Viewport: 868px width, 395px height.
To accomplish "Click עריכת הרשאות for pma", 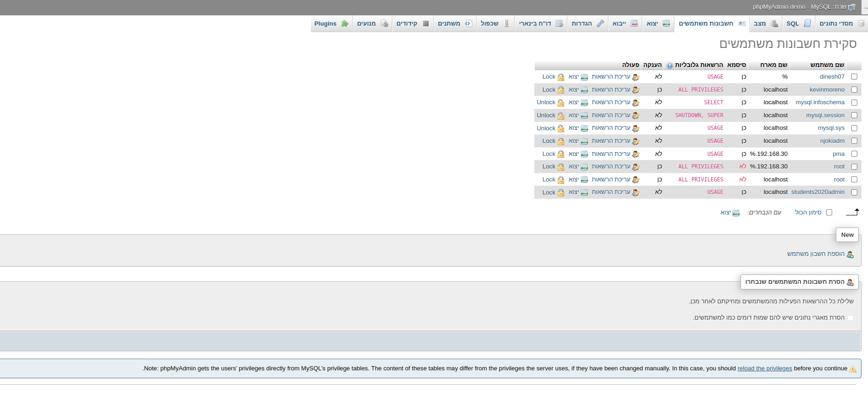I will click(x=611, y=154).
